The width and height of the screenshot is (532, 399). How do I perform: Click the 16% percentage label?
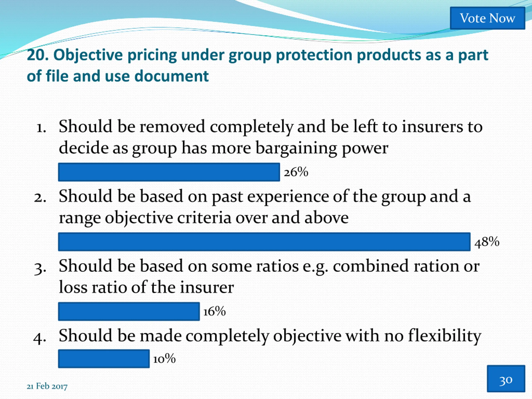click(x=214, y=312)
